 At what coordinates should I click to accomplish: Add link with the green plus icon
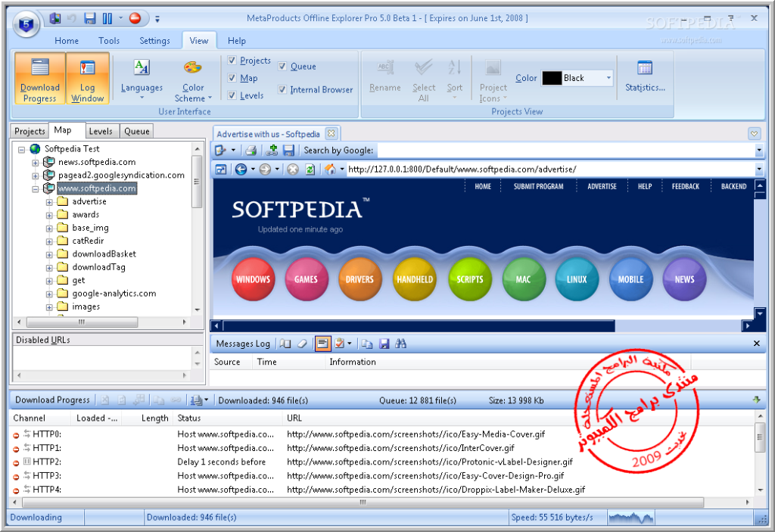[x=272, y=151]
